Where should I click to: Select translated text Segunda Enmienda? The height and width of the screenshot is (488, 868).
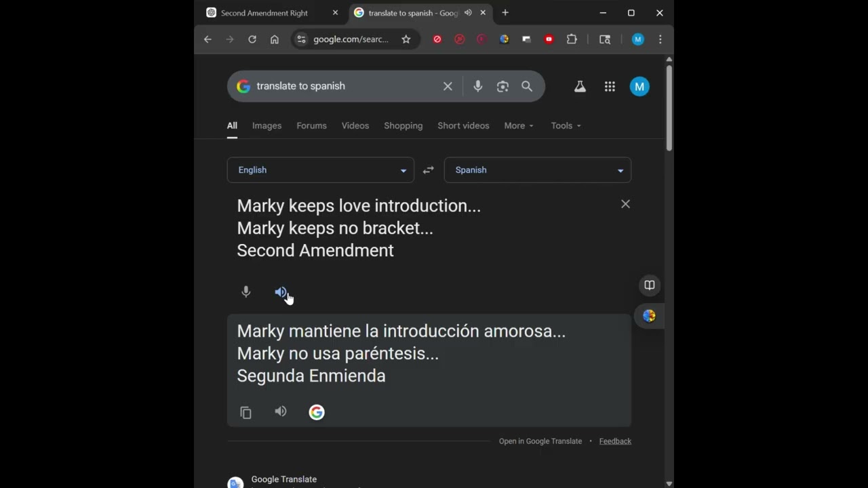click(x=311, y=376)
